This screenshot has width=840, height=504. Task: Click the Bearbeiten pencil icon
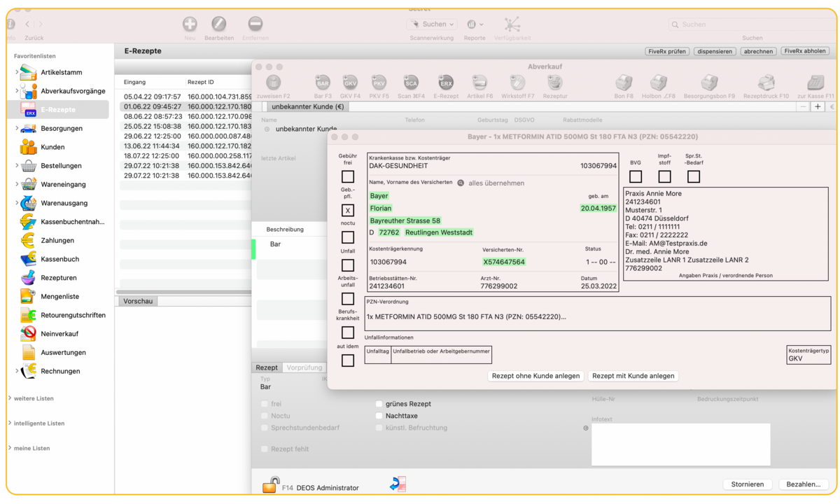pos(219,24)
